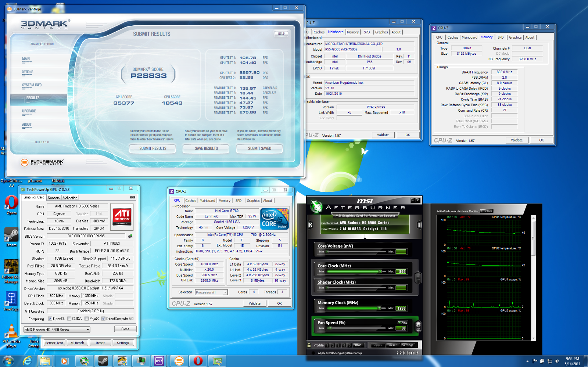This screenshot has width=588, height=367.
Task: Select Afterburner profile slot 1
Action: [x=327, y=345]
